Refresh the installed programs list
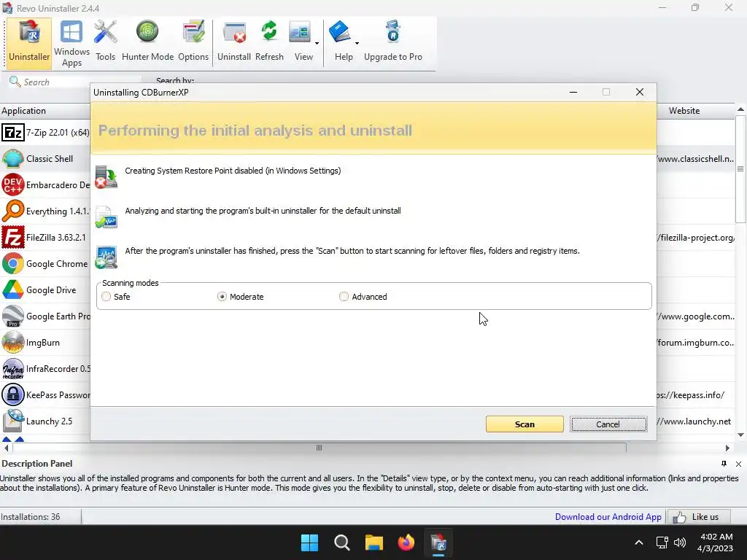Viewport: 747px width, 560px height. click(269, 42)
